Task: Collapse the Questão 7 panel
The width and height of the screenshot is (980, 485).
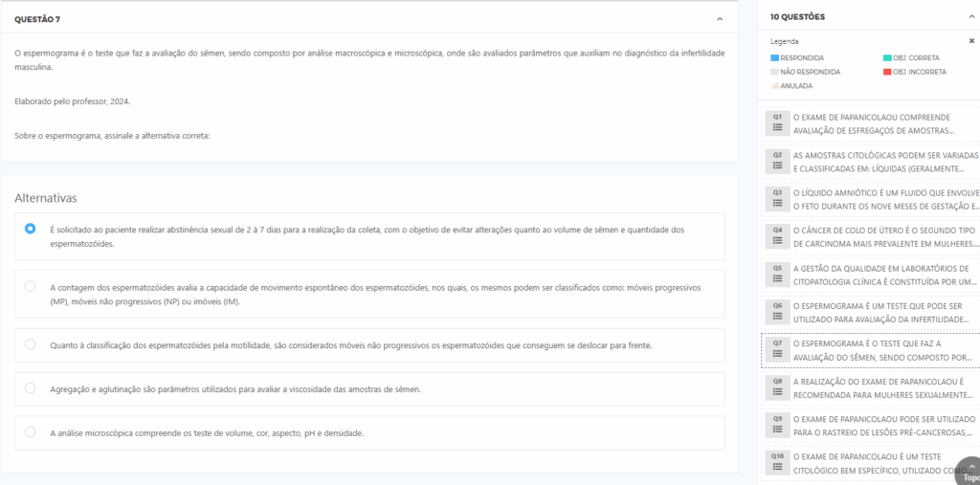Action: [719, 18]
